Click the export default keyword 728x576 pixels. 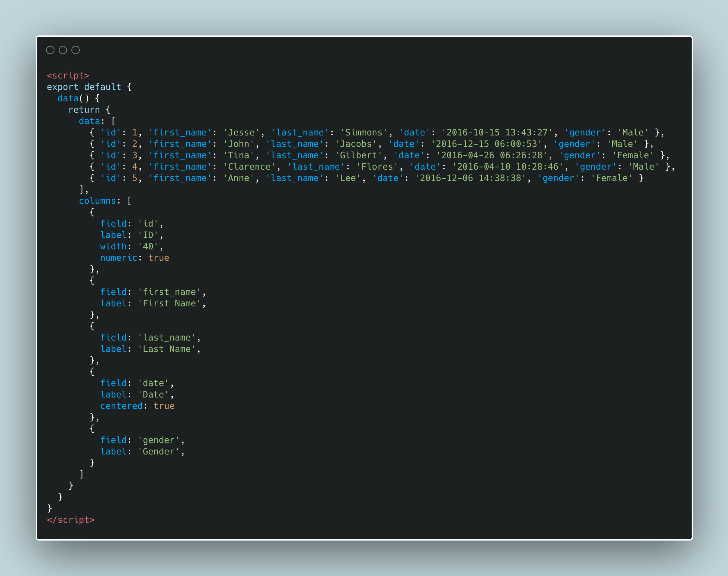83,87
